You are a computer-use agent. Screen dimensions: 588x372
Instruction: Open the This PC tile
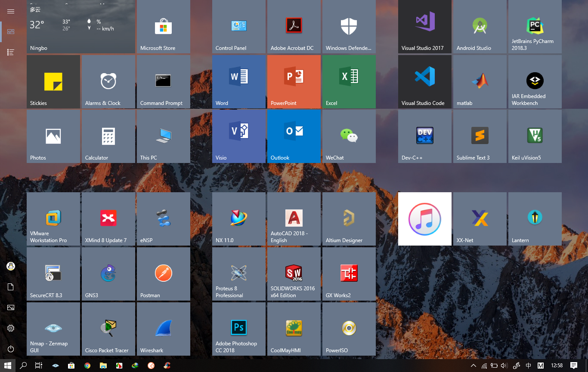pyautogui.click(x=164, y=136)
